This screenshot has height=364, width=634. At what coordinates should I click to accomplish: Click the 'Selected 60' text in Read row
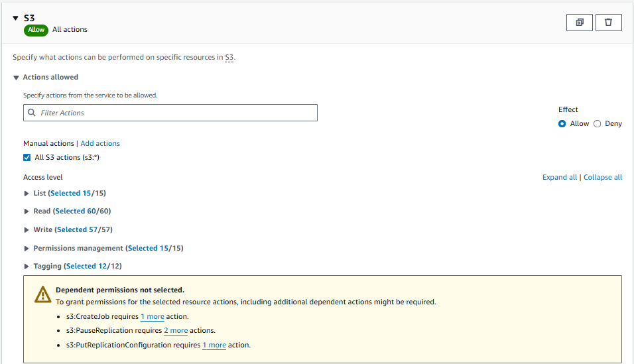76,211
